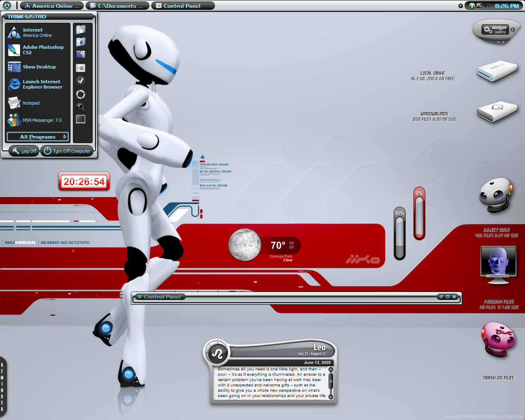Launch America Online Internet shortcut
The width and height of the screenshot is (525, 420).
click(x=37, y=32)
